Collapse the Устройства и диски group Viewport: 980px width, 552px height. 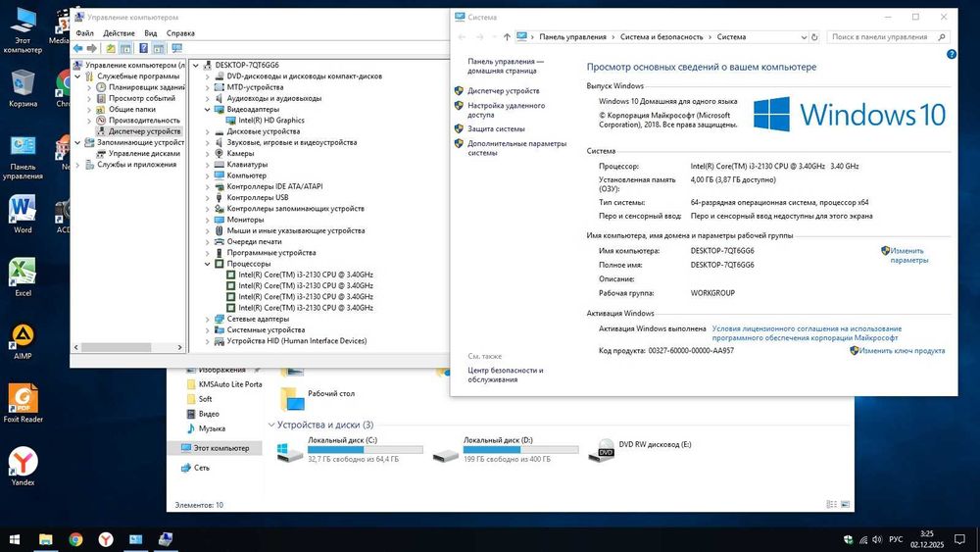[271, 426]
